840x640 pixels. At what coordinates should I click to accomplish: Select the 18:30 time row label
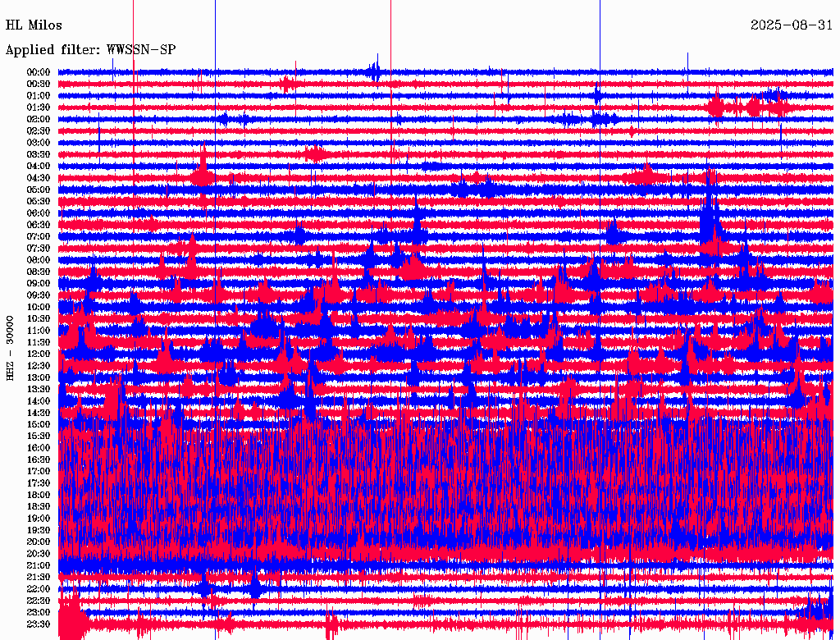[39, 506]
